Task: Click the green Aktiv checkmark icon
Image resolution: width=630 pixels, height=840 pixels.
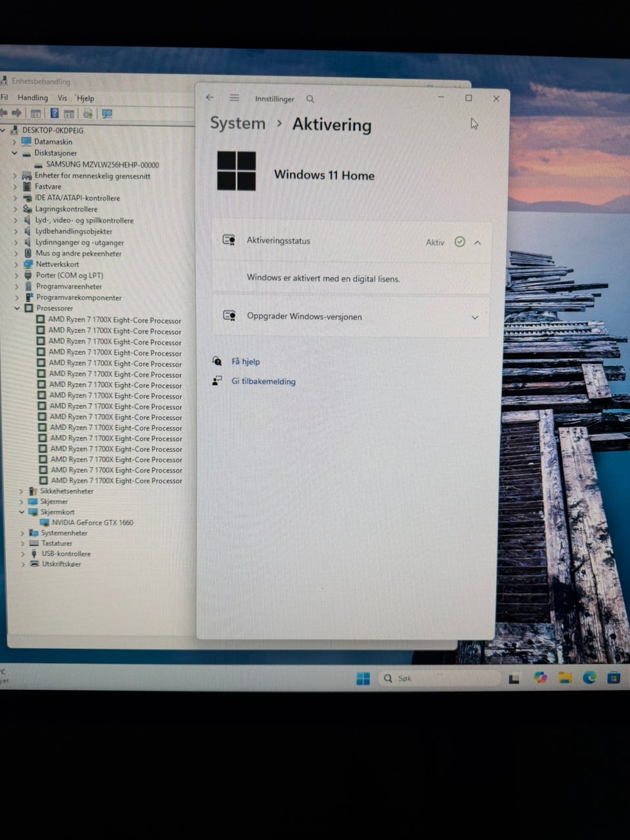Action: [460, 241]
